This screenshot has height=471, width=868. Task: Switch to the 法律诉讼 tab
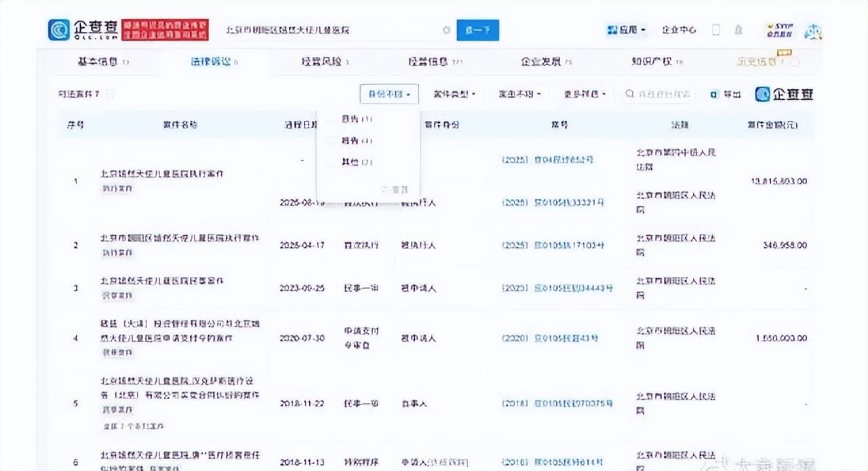(215, 62)
